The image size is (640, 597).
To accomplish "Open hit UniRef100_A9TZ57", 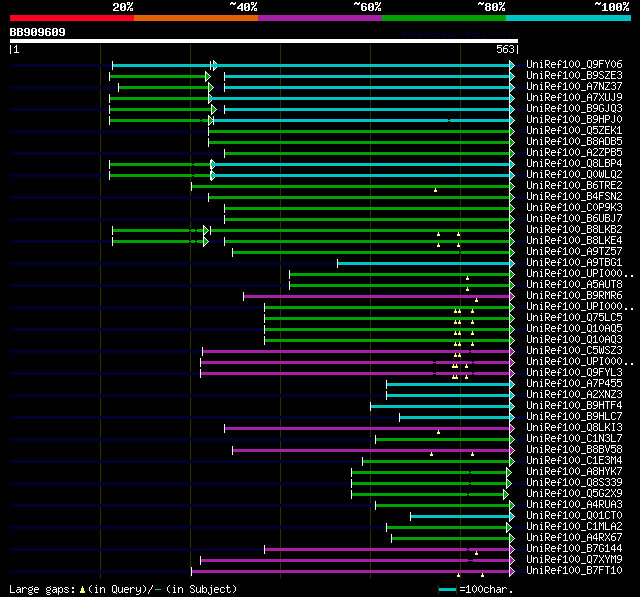I will click(574, 252).
